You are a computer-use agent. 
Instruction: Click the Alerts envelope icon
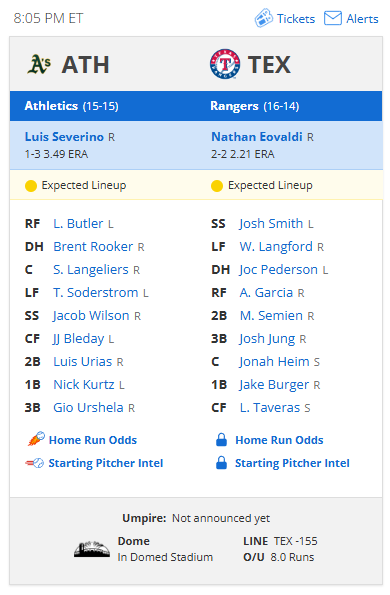(332, 18)
